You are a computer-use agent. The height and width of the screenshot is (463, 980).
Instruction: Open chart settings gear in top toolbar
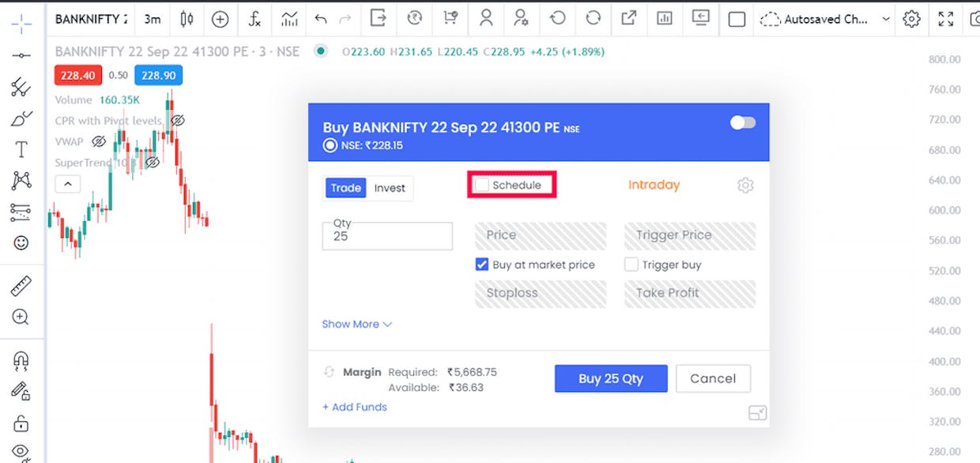(x=911, y=19)
